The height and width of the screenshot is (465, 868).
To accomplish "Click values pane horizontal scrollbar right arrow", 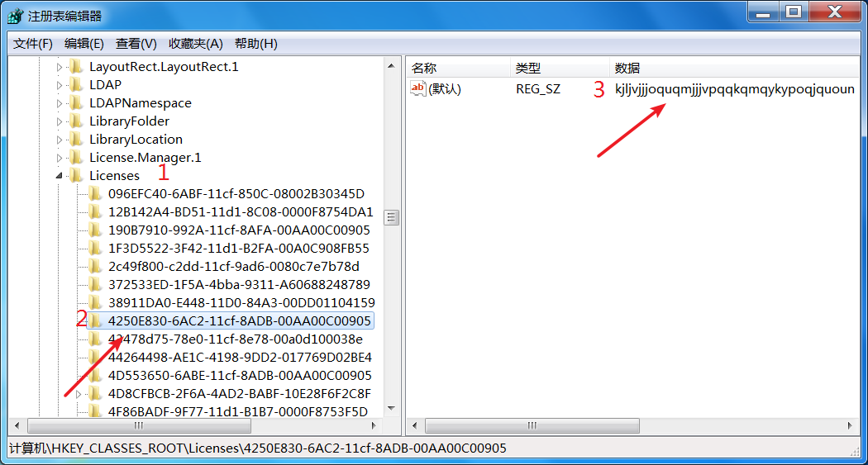I will click(850, 425).
